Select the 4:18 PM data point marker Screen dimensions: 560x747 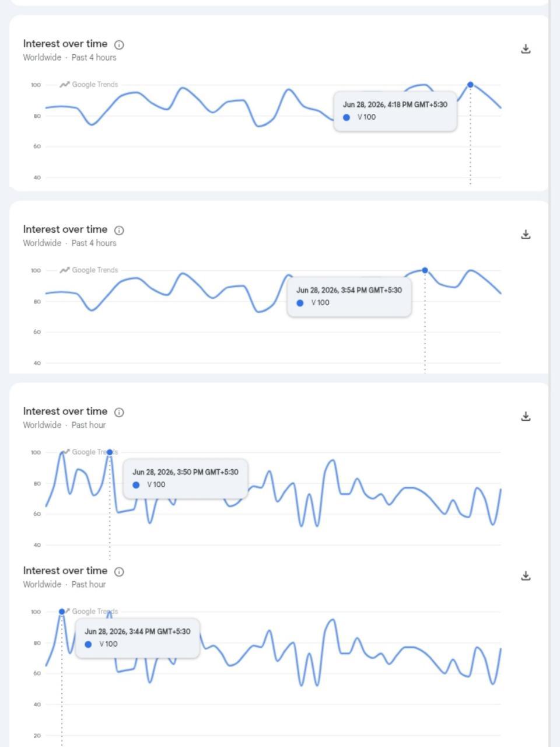click(x=471, y=85)
